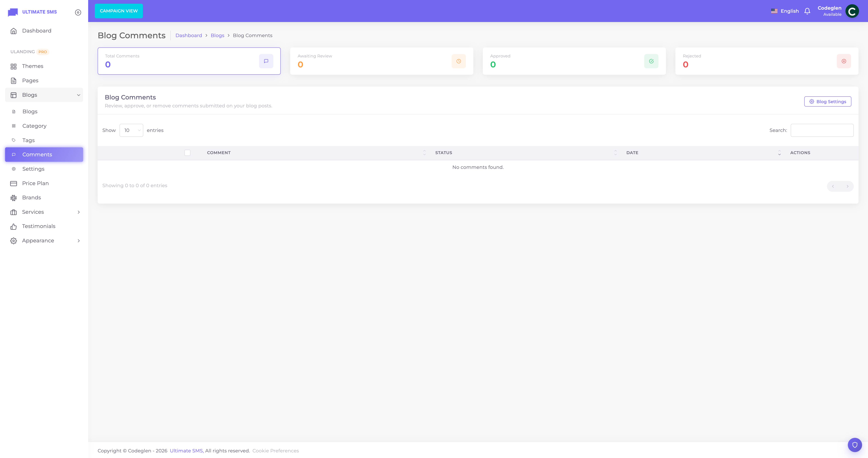Viewport: 868px width, 458px height.
Task: Open Cookie Preferences link
Action: click(276, 451)
